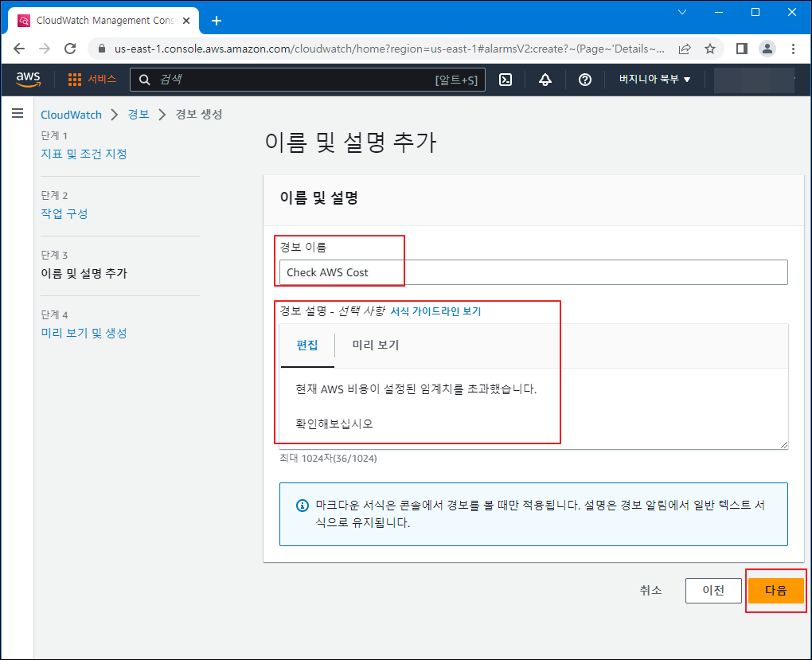Click the 최대 1024자(36/1024) counter text
Viewport: 812px width, 660px height.
pyautogui.click(x=328, y=459)
